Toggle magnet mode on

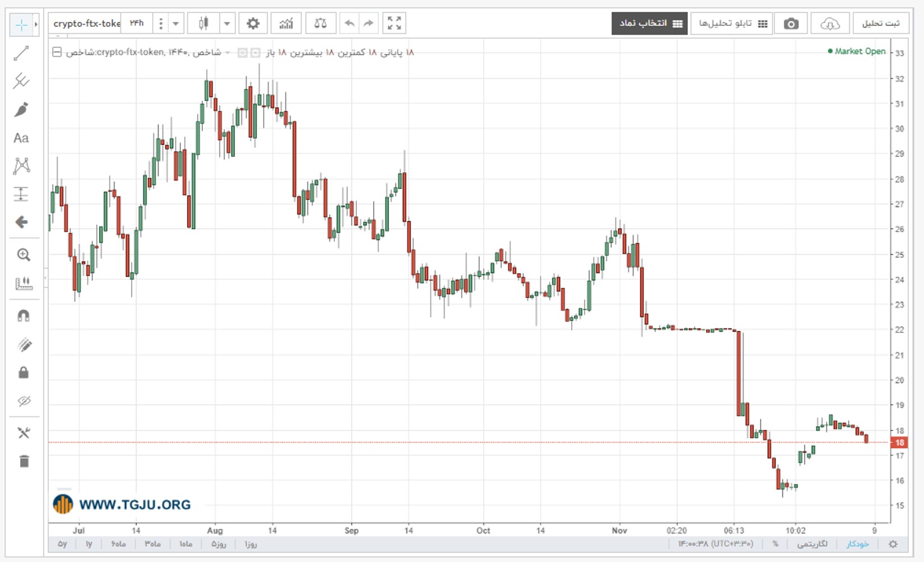click(24, 316)
